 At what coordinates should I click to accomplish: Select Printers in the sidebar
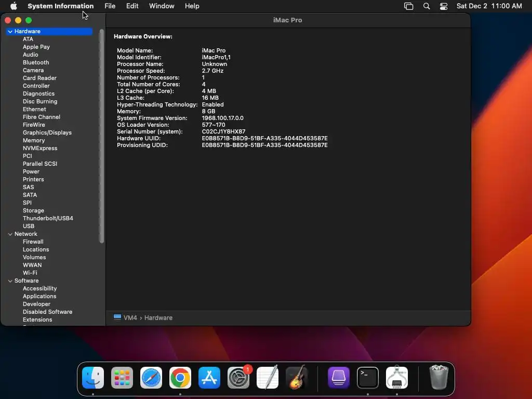(x=33, y=179)
